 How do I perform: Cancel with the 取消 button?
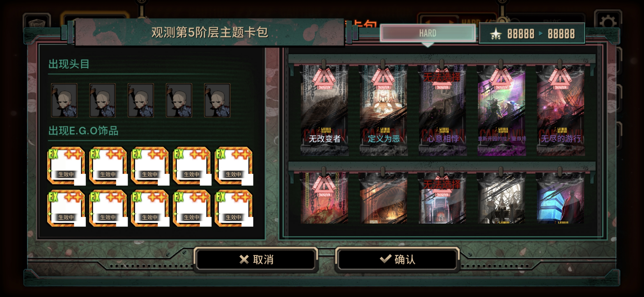point(256,259)
